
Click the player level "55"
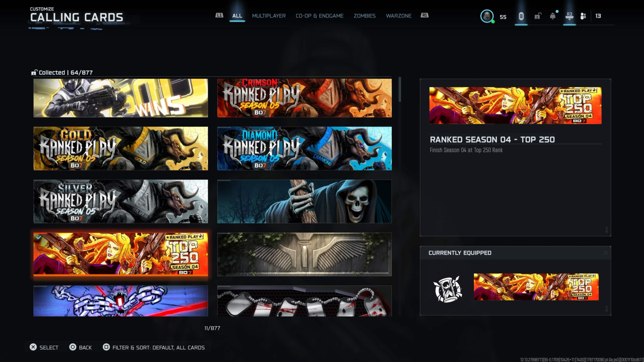503,17
